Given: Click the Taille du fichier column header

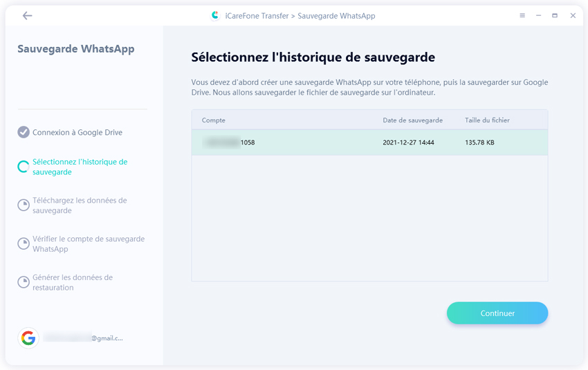Looking at the screenshot, I should coord(487,120).
